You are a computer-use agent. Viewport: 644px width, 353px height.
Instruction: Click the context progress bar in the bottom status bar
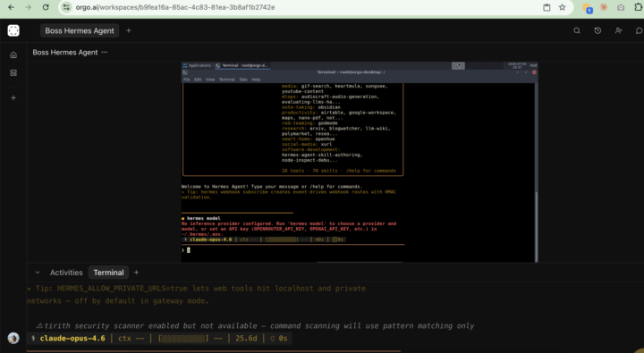[x=183, y=338]
